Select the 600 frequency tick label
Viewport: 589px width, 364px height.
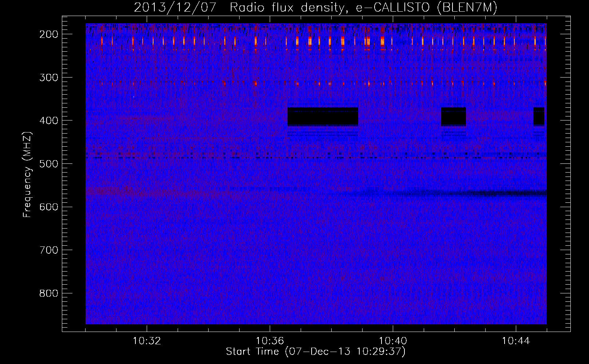pos(49,207)
